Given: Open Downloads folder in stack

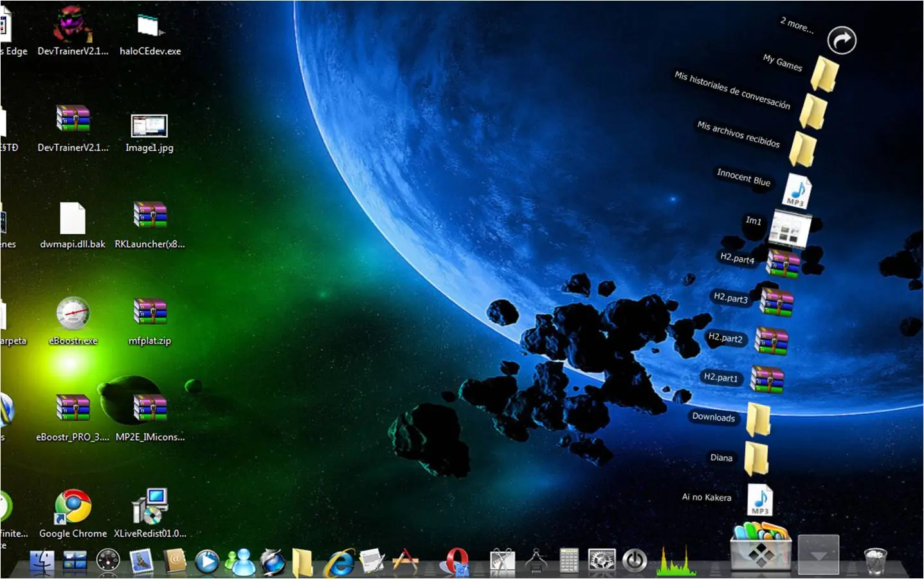Looking at the screenshot, I should click(759, 419).
